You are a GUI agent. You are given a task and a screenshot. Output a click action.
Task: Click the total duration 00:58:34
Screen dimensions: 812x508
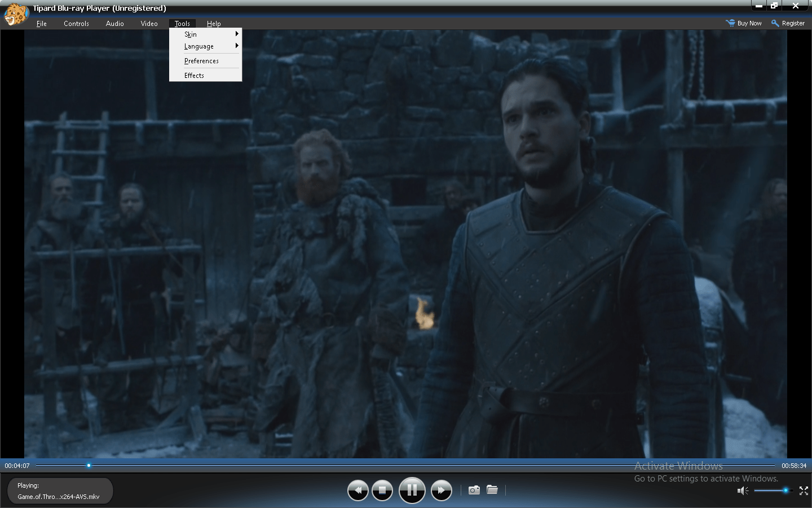(x=794, y=466)
